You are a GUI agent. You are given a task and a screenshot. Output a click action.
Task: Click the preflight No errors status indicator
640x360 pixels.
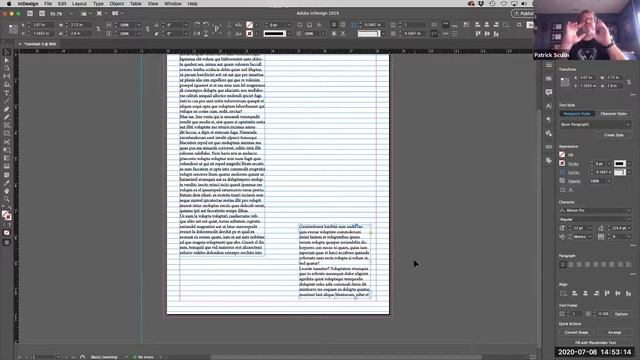(x=143, y=357)
